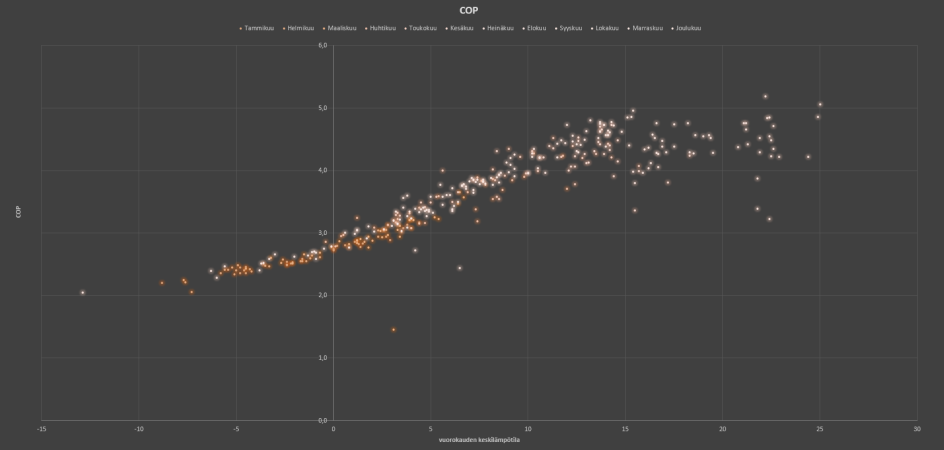944x450 pixels.
Task: Select the Elokuu legend entry
Action: [535, 28]
